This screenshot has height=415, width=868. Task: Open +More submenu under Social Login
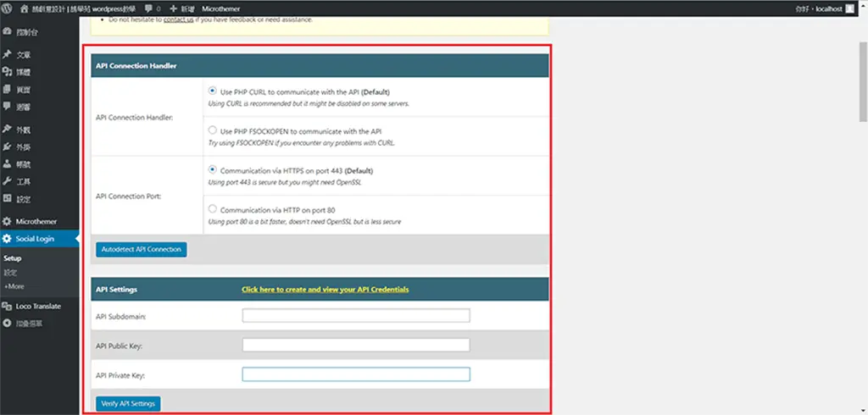(14, 286)
